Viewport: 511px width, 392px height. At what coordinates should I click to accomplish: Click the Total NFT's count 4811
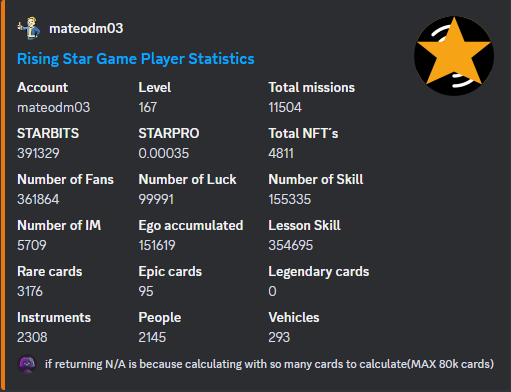coord(281,153)
